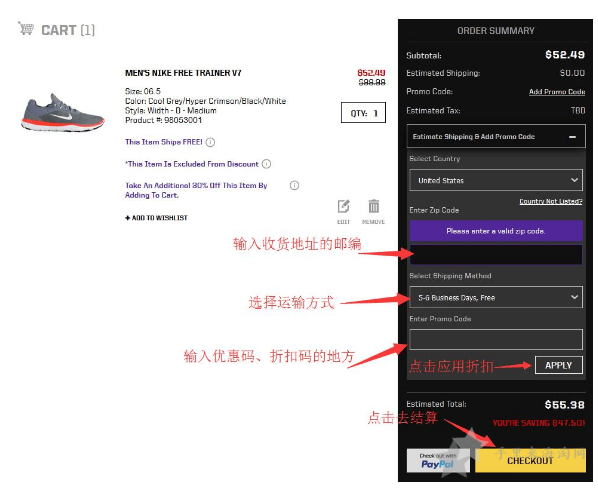The width and height of the screenshot is (598, 492).
Task: Select the Item Is Excluded From Discount text
Action: point(192,164)
